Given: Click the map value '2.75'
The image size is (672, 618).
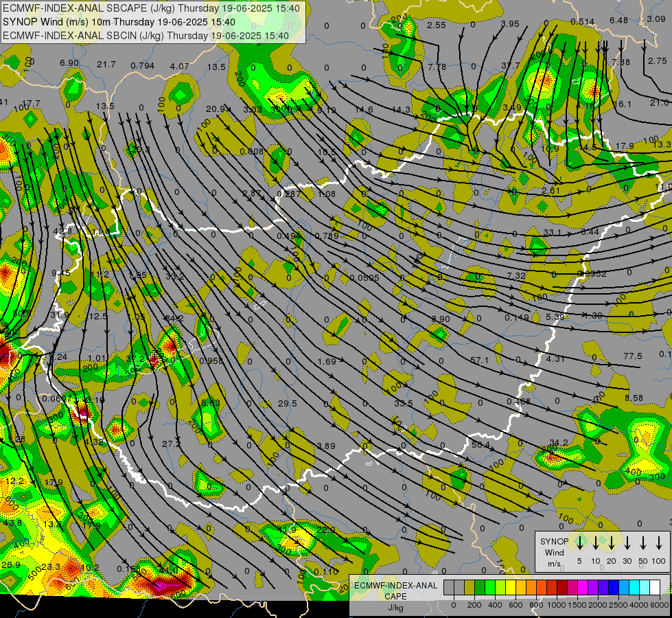Looking at the screenshot, I should tap(657, 61).
